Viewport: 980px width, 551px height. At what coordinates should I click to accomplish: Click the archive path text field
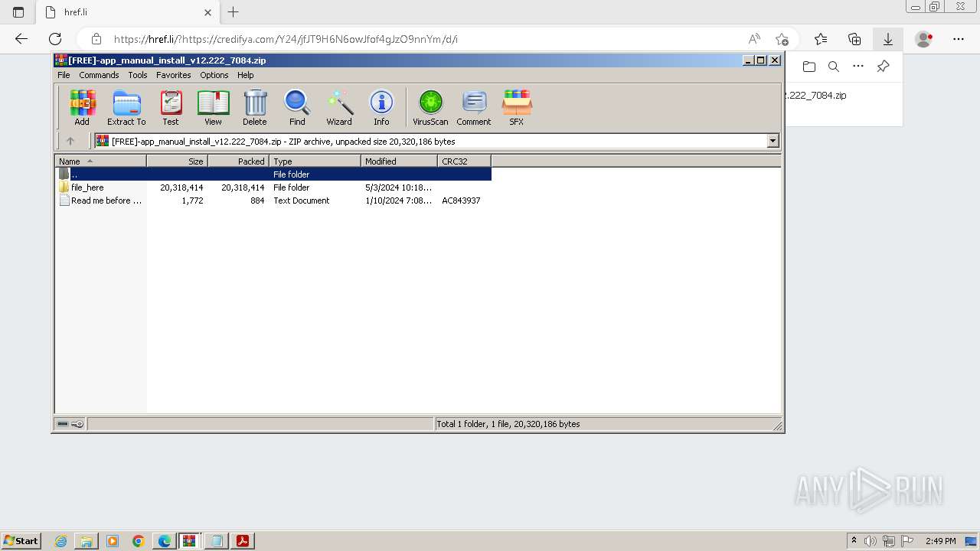[430, 141]
